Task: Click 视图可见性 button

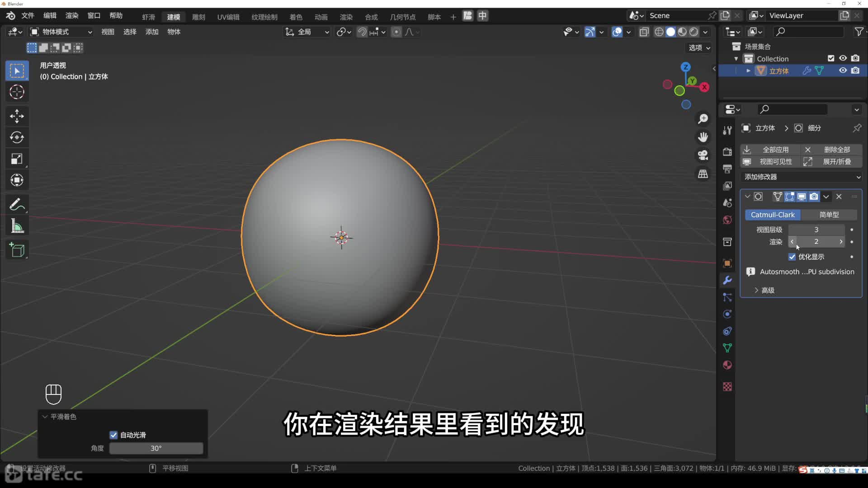Action: 770,162
